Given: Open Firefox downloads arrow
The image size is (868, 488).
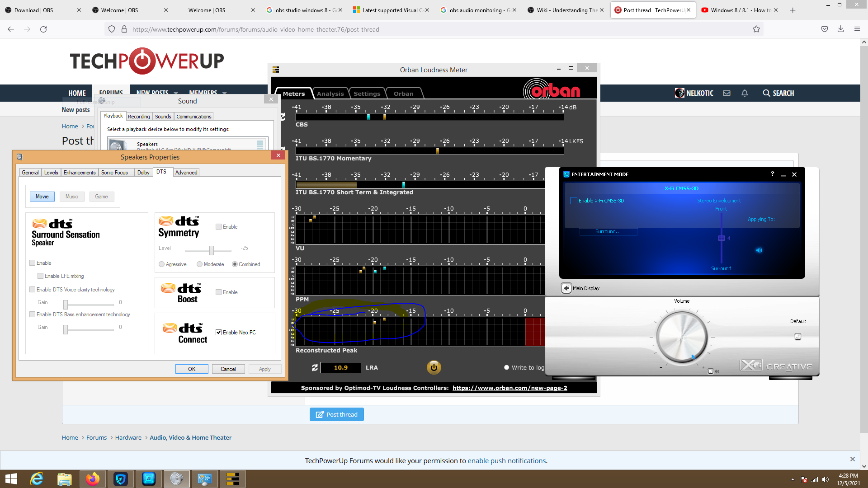Looking at the screenshot, I should (840, 29).
